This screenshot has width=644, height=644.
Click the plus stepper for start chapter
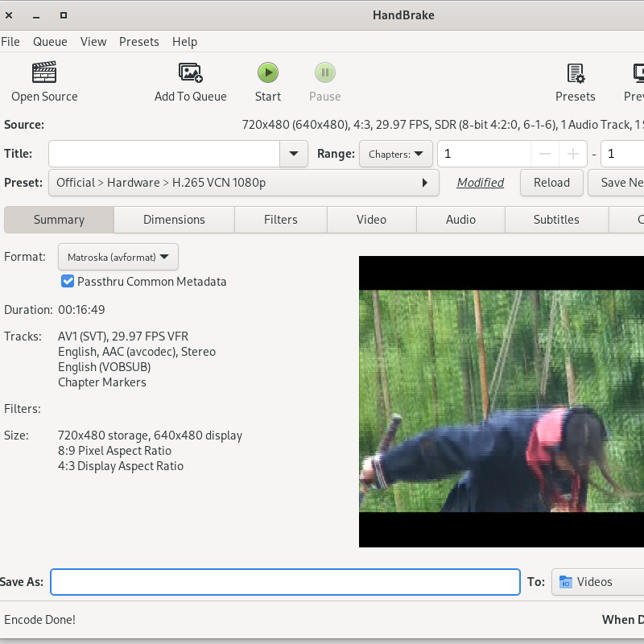pyautogui.click(x=573, y=154)
